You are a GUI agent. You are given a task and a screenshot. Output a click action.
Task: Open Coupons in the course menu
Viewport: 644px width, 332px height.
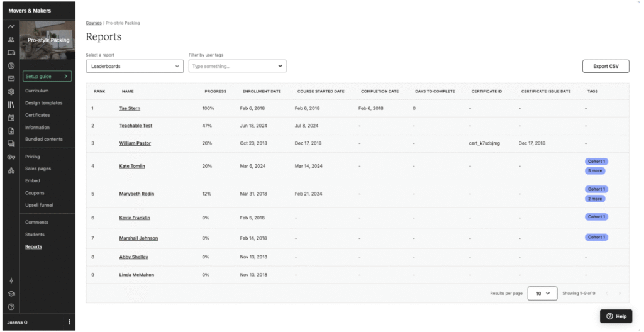click(x=35, y=193)
